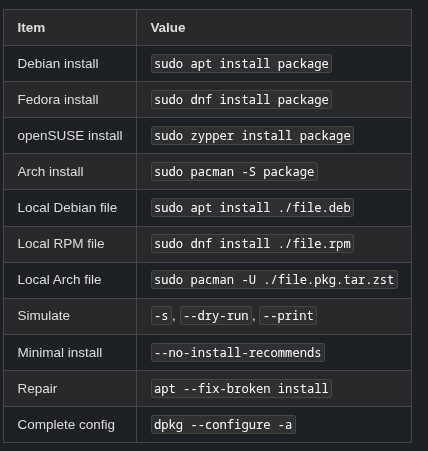Click code 'sudo zypper install package'
The width and height of the screenshot is (428, 451).
252,136
